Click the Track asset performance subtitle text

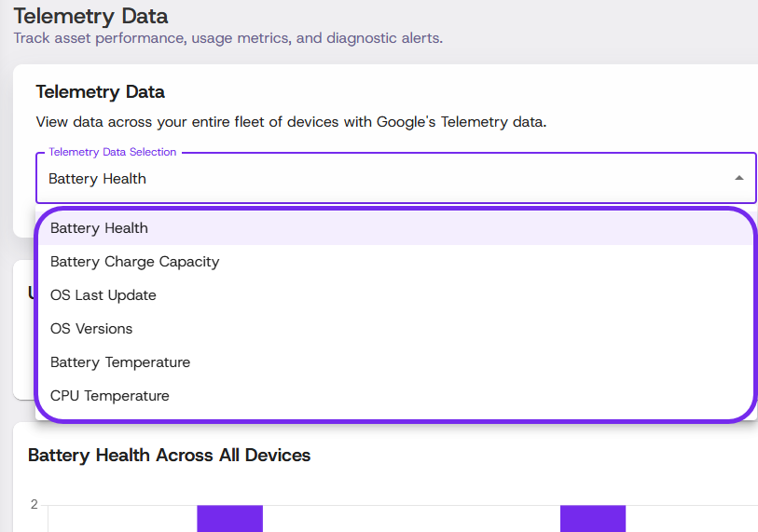pos(227,38)
